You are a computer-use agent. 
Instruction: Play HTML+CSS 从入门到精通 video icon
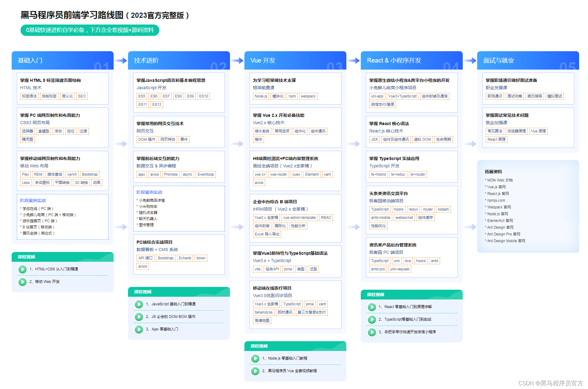coord(22,269)
